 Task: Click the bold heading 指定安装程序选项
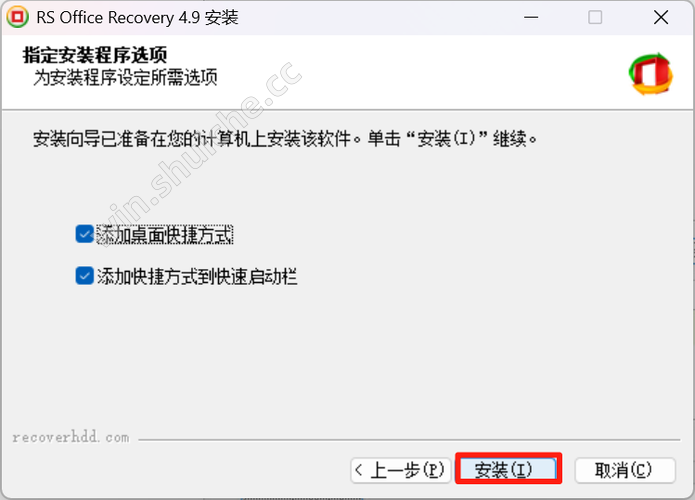[x=95, y=55]
